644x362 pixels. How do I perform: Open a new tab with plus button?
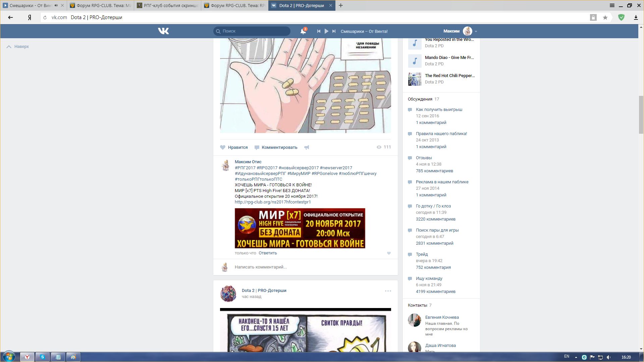pos(341,5)
